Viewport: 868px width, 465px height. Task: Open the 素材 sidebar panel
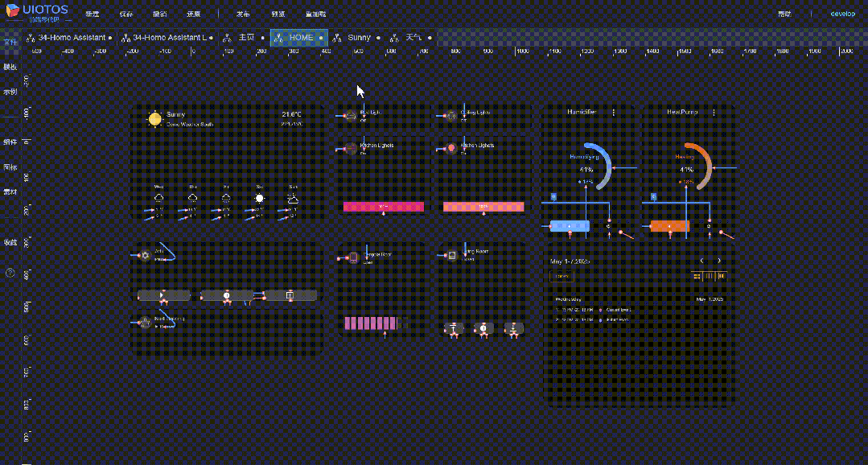coord(10,192)
